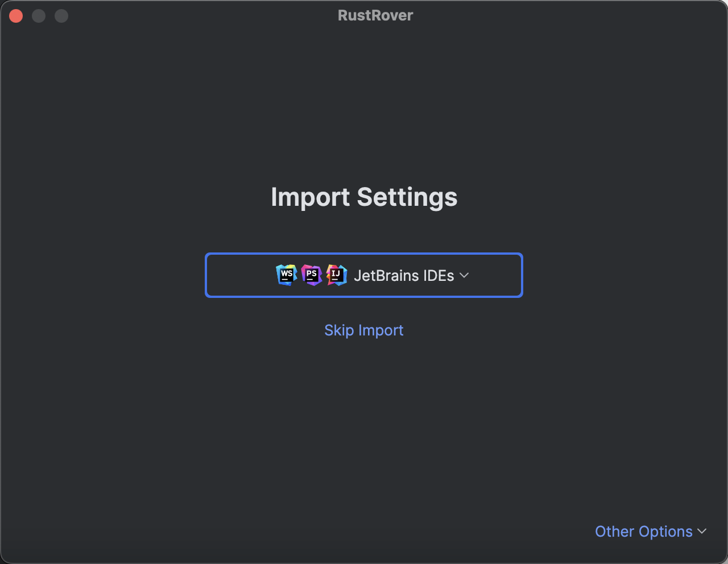Screen dimensions: 728x564
Task: Click the chevron beside Other Options
Action: tap(701, 531)
